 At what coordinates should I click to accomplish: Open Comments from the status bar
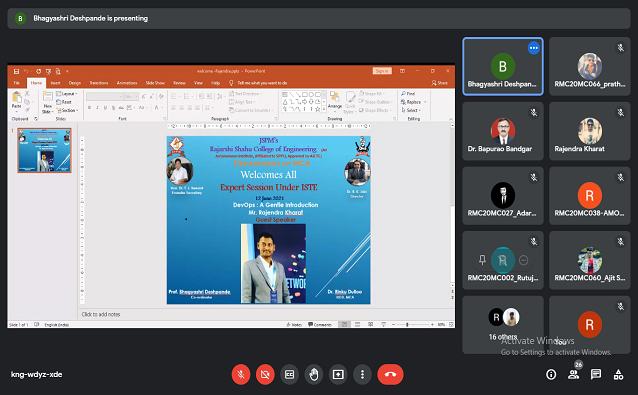[x=320, y=325]
